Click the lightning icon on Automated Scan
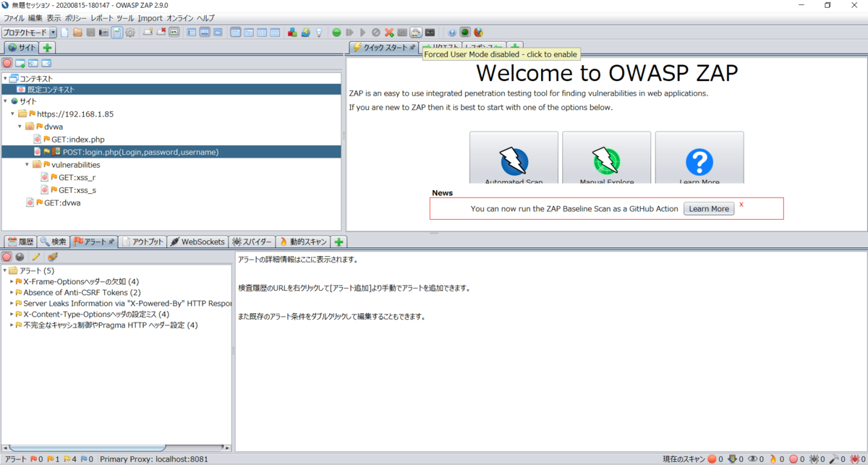 click(x=514, y=161)
